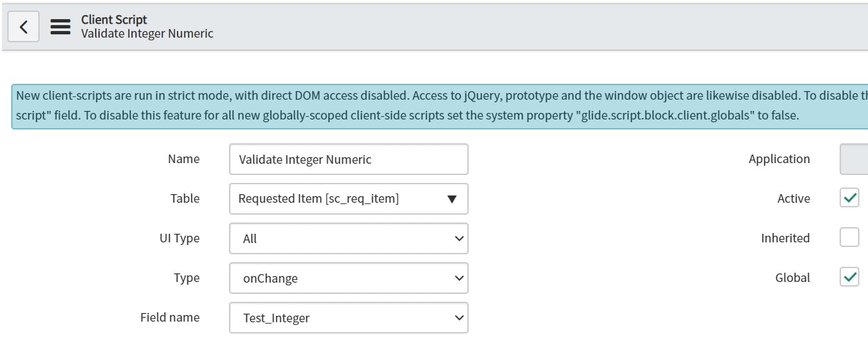Screen dimensions: 868x350
Task: Enable the Inherited checkbox
Action: [x=849, y=238]
